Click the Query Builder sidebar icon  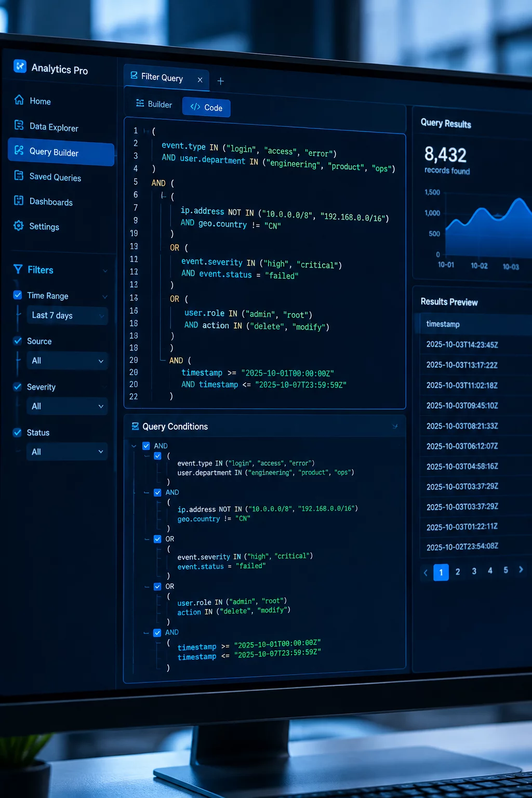click(x=19, y=150)
